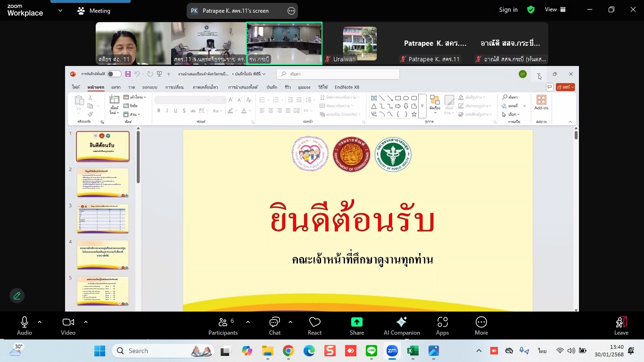The image size is (644, 362).
Task: Click the Undo arrow in PowerPoint
Action: coord(137,74)
